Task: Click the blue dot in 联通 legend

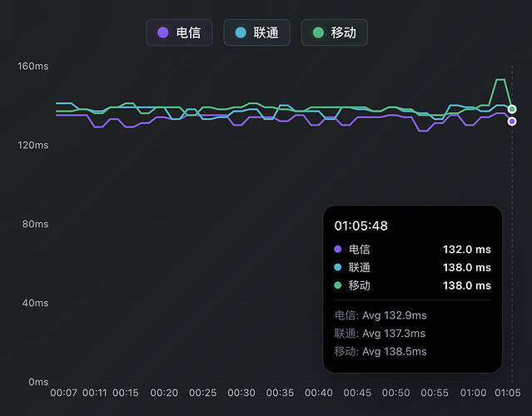Action: [x=241, y=32]
